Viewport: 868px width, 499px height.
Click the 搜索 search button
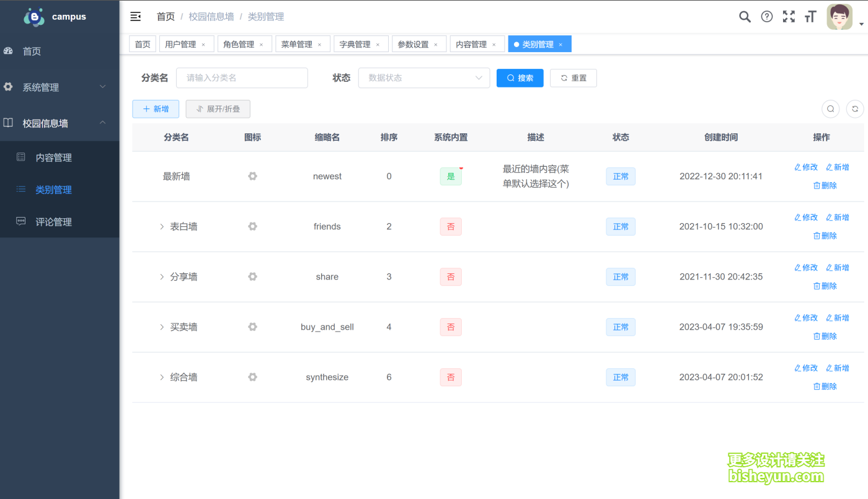pyautogui.click(x=520, y=77)
